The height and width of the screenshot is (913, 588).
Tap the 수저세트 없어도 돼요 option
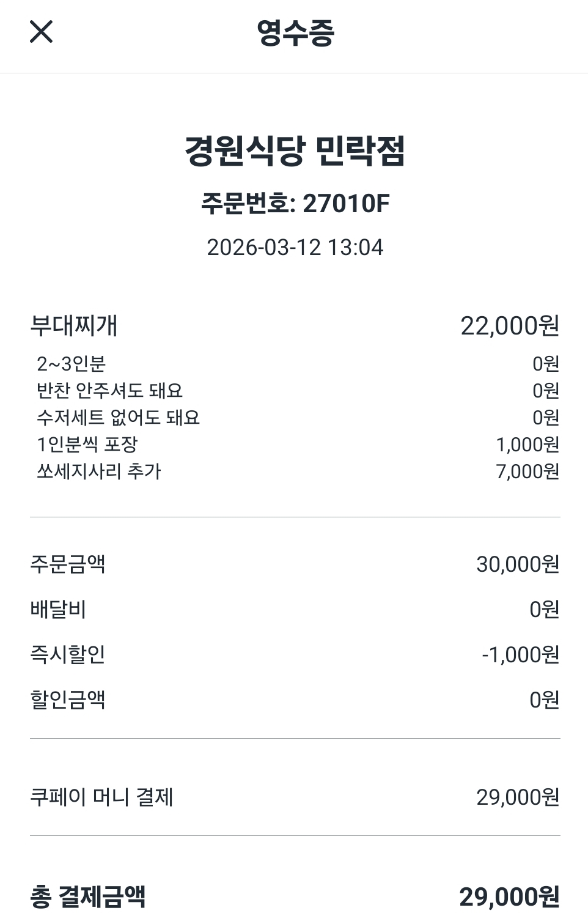tap(118, 418)
